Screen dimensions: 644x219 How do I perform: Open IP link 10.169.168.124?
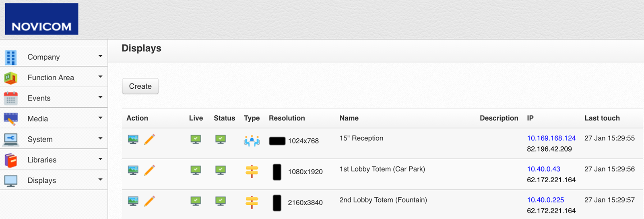coord(551,138)
